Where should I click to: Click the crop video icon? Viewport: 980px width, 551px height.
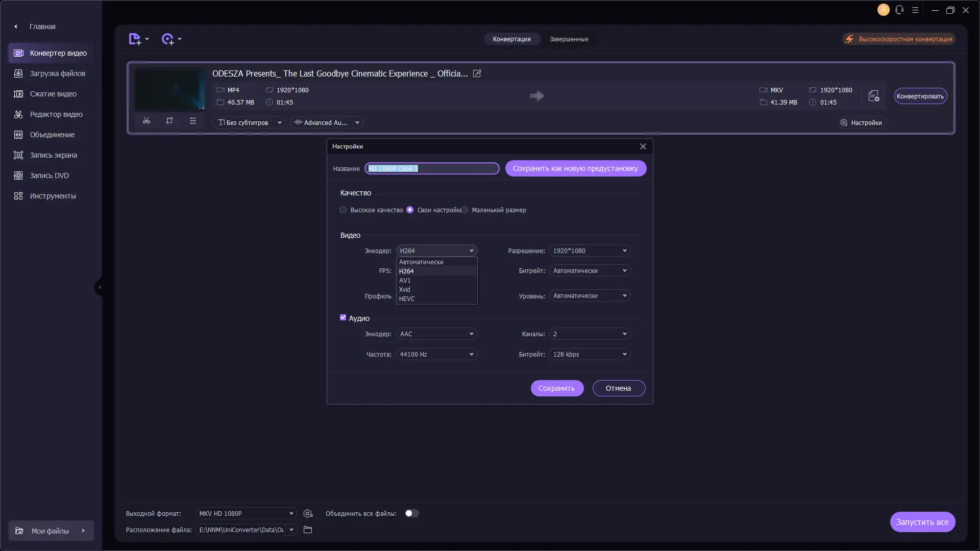tap(169, 121)
